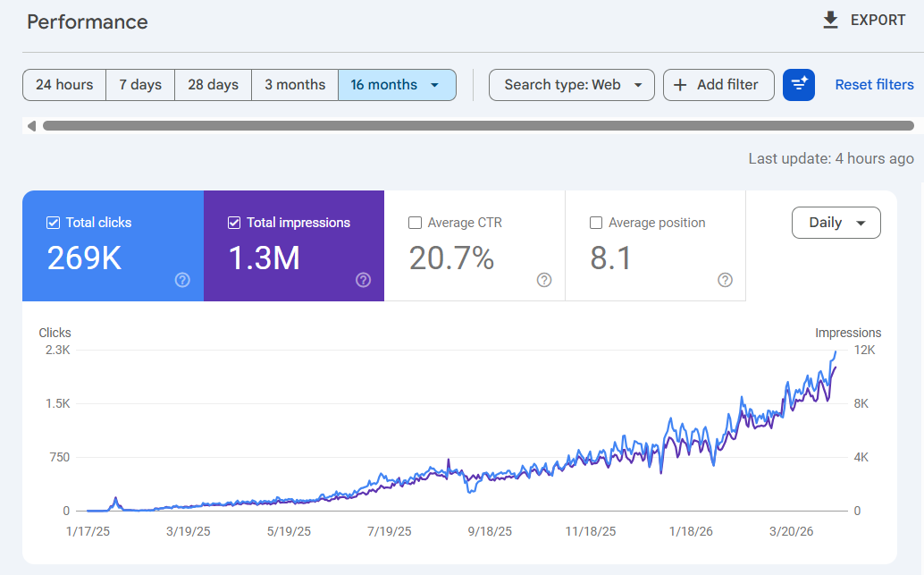Screen dimensions: 924x575
Task: Switch to the 28 days range
Action: (213, 85)
